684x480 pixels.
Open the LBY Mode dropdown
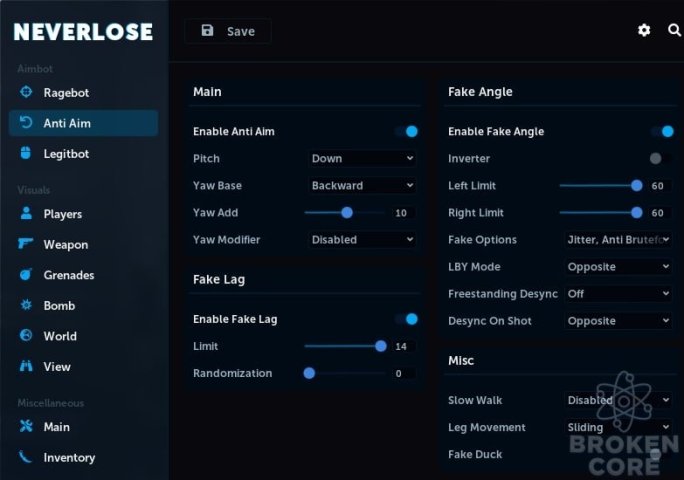618,267
